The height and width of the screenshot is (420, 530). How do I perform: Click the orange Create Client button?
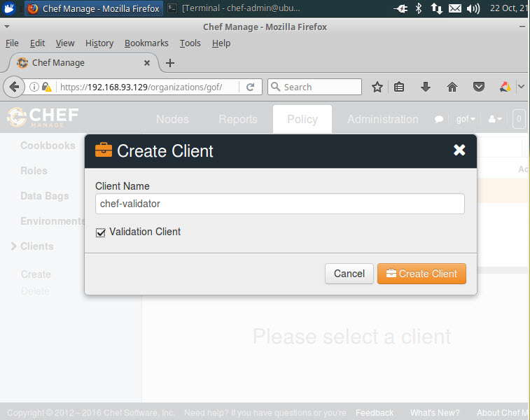click(x=421, y=274)
